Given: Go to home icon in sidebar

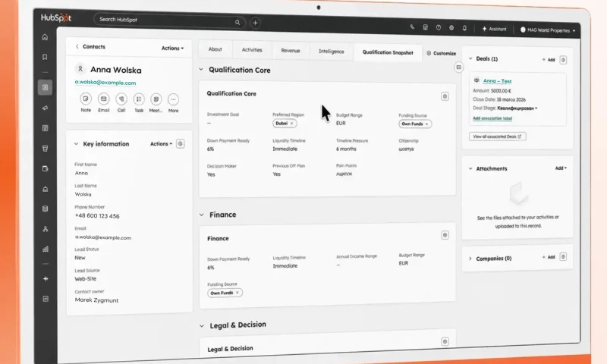Looking at the screenshot, I should [45, 37].
